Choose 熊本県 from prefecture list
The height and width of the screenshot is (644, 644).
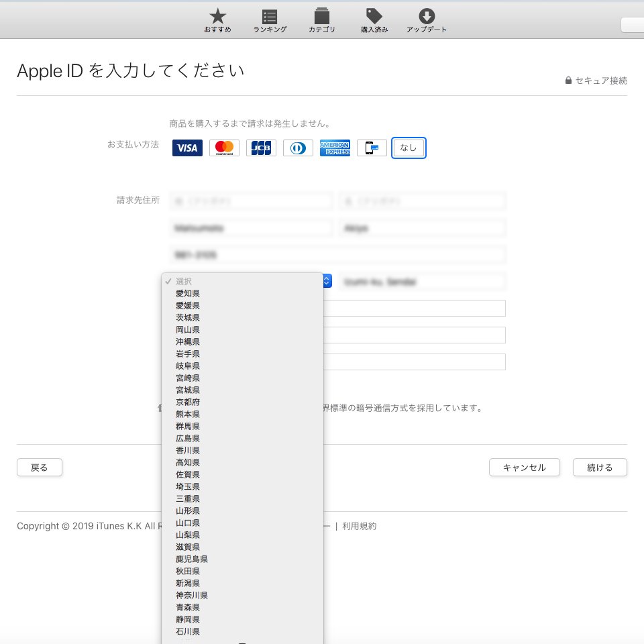(242, 415)
